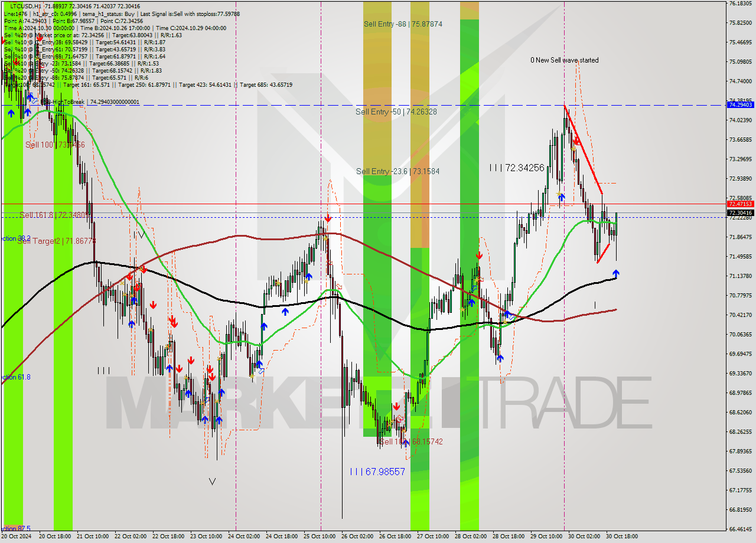This screenshot has height=543, width=756.
Task: Click the 'Sell Entry -50 | 74.26328' label
Action: [x=396, y=112]
